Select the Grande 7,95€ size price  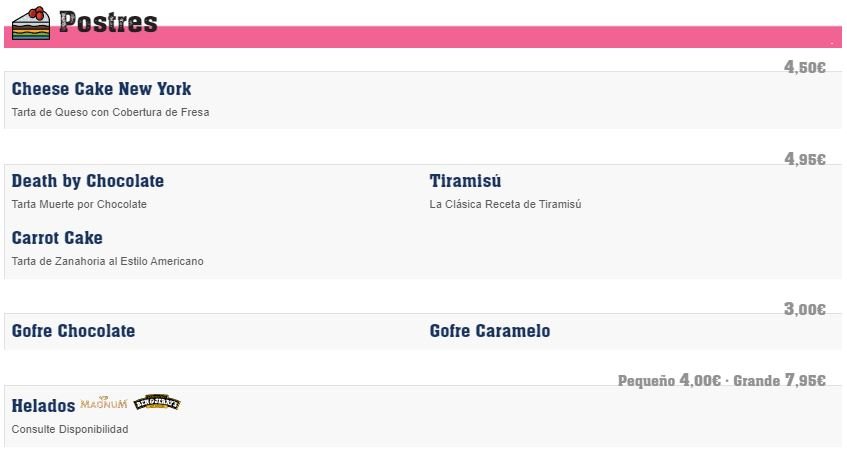779,380
